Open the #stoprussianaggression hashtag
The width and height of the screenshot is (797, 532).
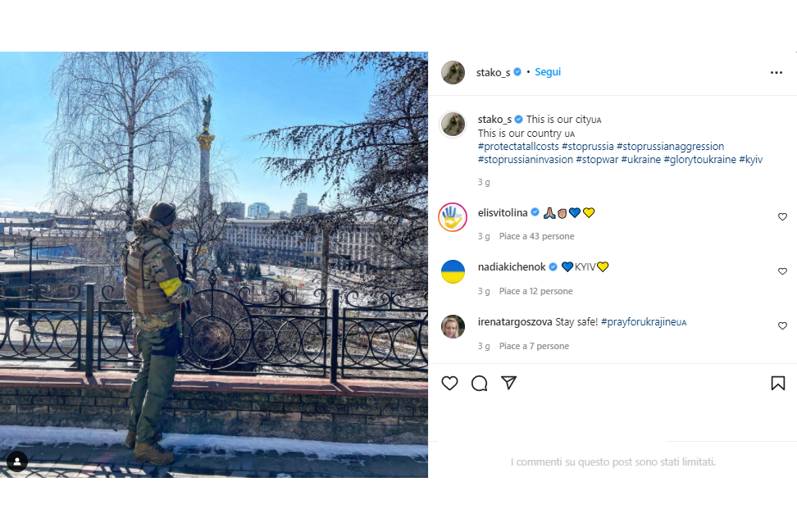670,147
